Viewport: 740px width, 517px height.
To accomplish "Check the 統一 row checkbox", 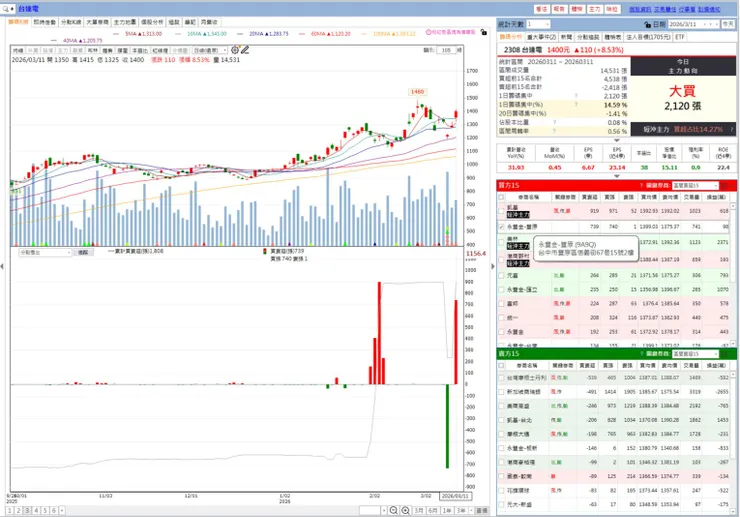I will point(501,318).
